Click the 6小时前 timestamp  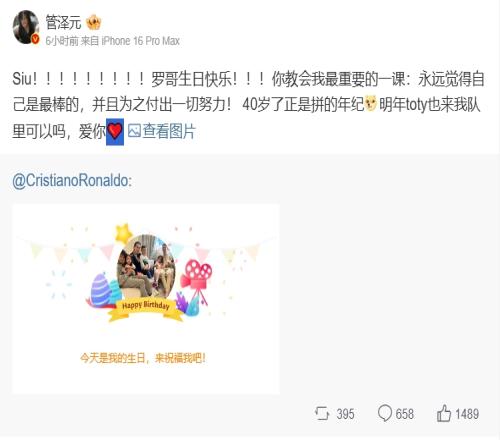tap(62, 41)
